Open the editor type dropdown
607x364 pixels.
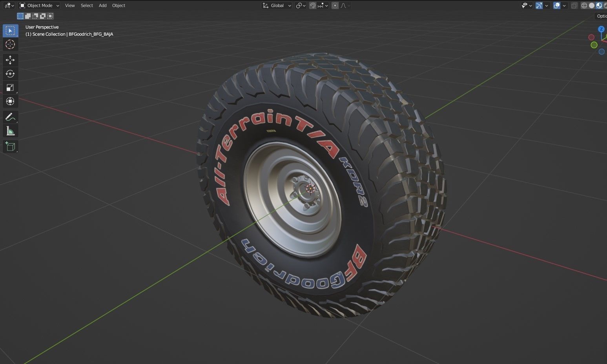(x=9, y=5)
